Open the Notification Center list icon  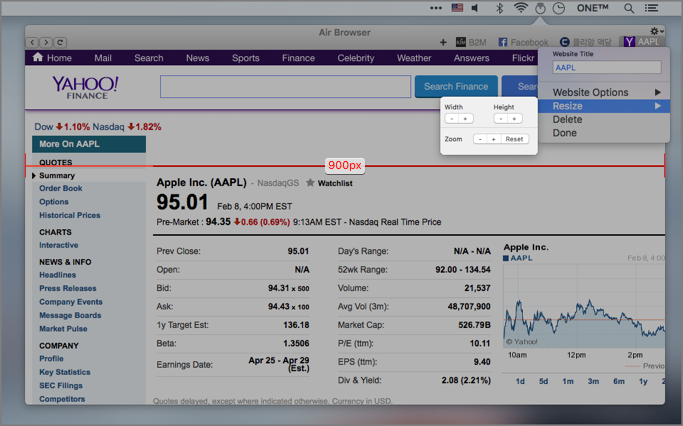[x=651, y=8]
